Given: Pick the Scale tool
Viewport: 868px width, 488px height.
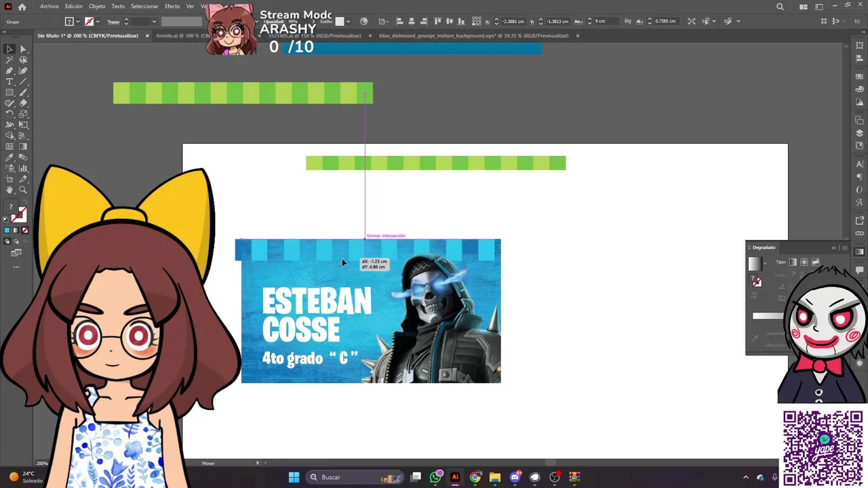Looking at the screenshot, I should (x=23, y=114).
